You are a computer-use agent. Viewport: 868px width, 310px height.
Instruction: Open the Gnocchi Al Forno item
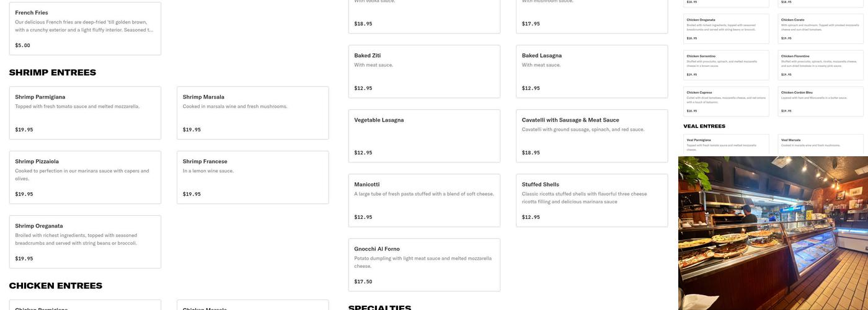tap(424, 265)
